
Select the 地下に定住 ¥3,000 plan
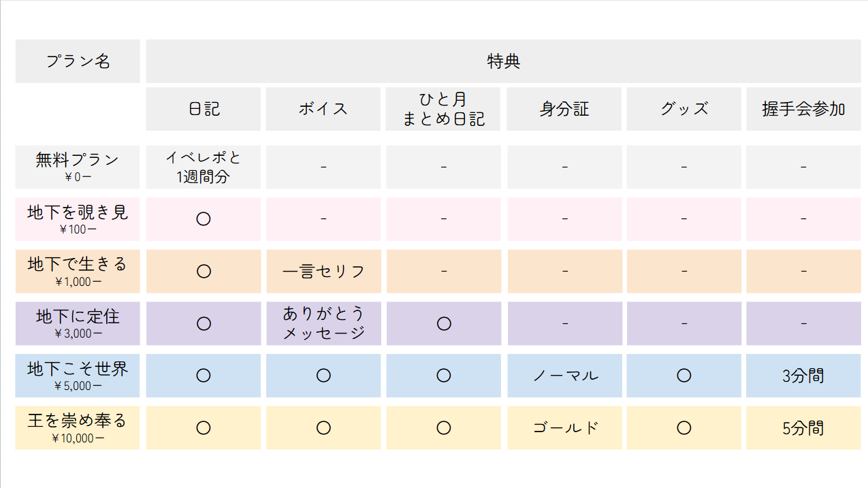click(78, 323)
